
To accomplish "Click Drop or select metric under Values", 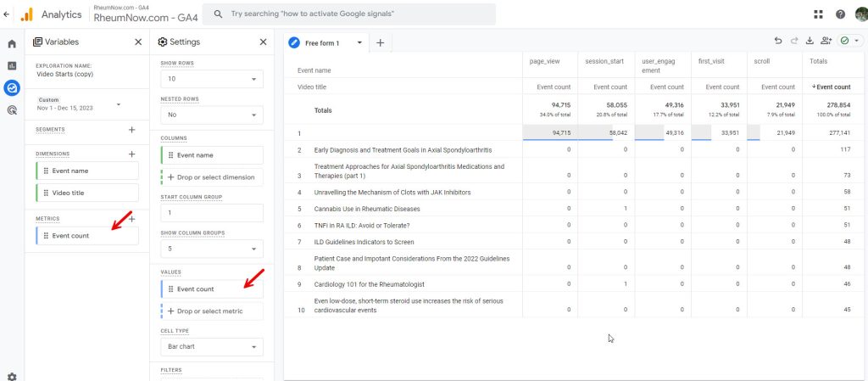I will pyautogui.click(x=211, y=311).
